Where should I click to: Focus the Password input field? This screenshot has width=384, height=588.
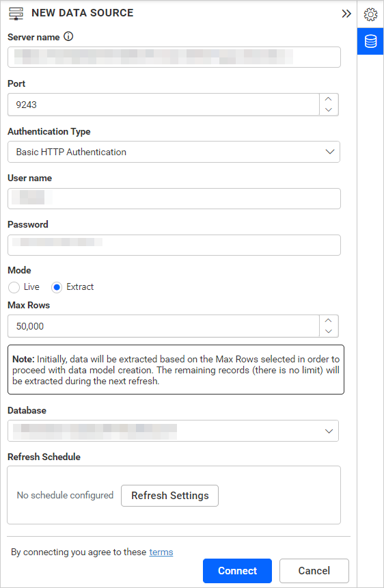[174, 245]
